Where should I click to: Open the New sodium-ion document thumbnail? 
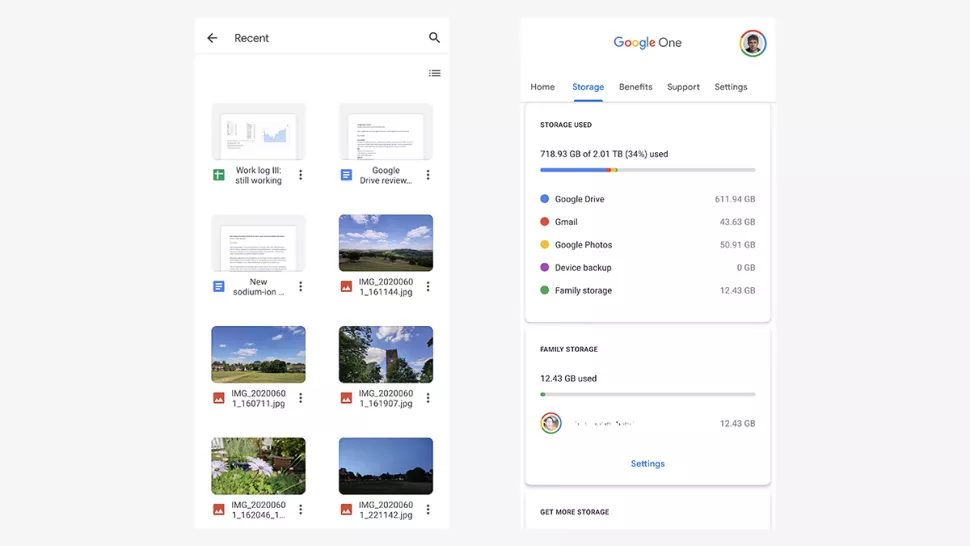259,243
